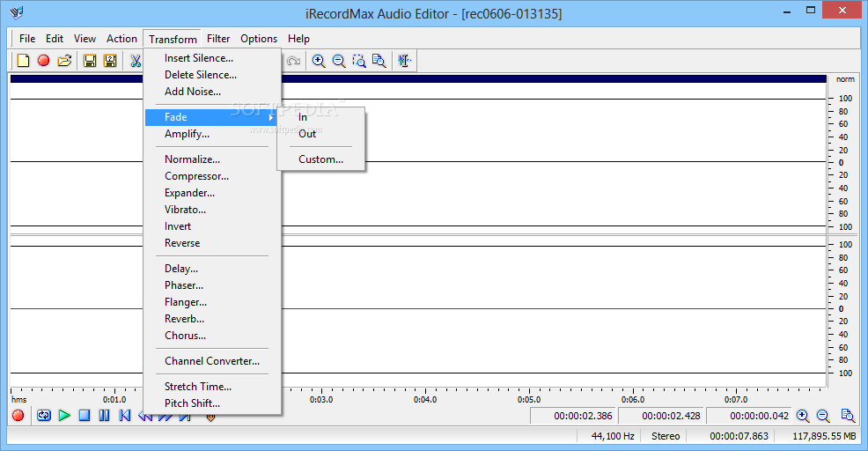Open the View menu

[x=85, y=38]
